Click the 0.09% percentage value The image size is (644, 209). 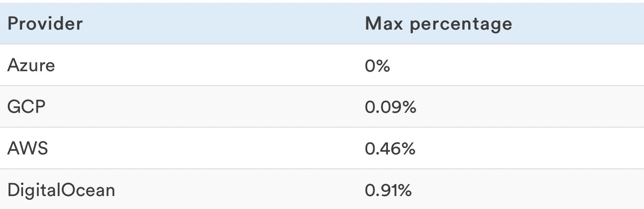390,107
